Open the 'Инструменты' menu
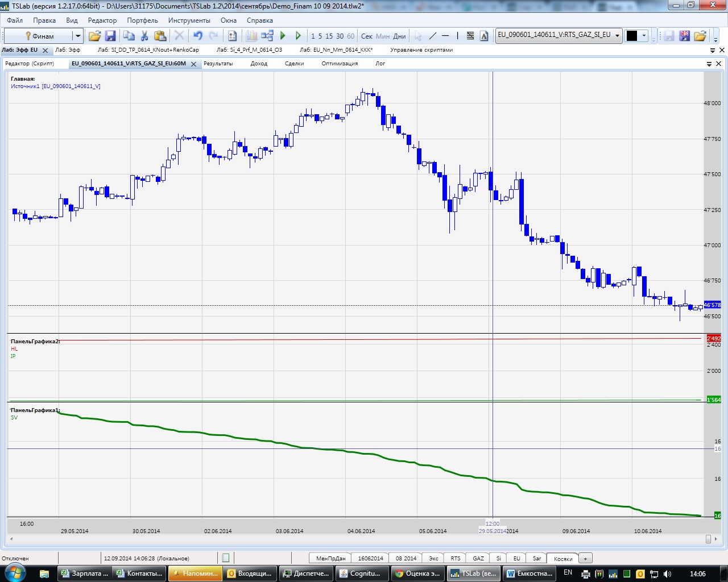Image resolution: width=728 pixels, height=582 pixels. tap(189, 20)
